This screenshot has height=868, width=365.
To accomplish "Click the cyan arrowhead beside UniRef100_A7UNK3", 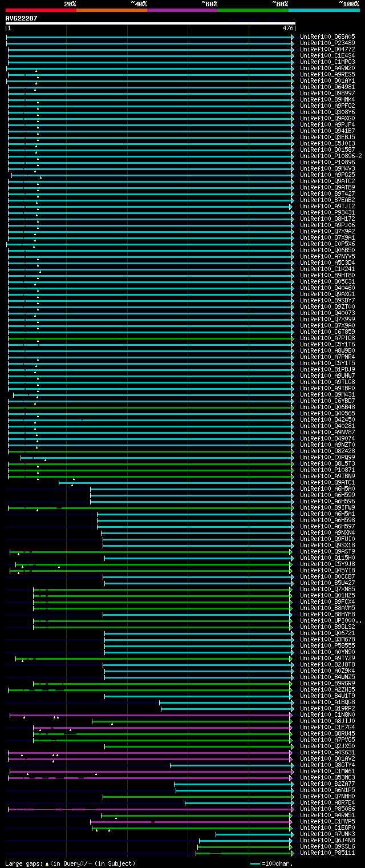I will click(x=293, y=834).
